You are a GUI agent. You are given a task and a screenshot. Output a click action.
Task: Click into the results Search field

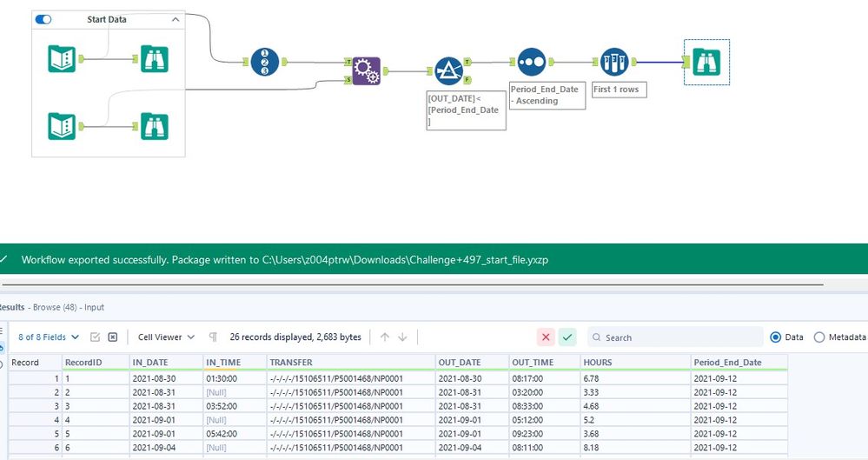tap(675, 337)
